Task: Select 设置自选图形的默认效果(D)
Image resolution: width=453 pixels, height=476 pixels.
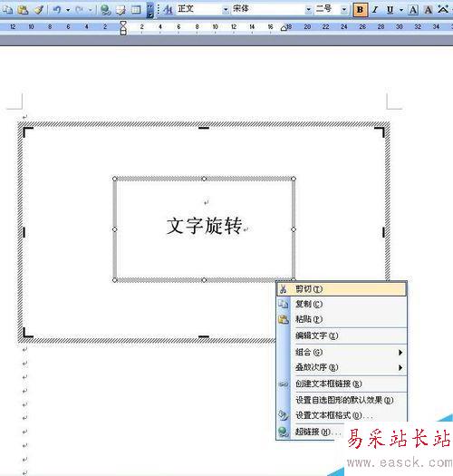Action: pyautogui.click(x=342, y=400)
